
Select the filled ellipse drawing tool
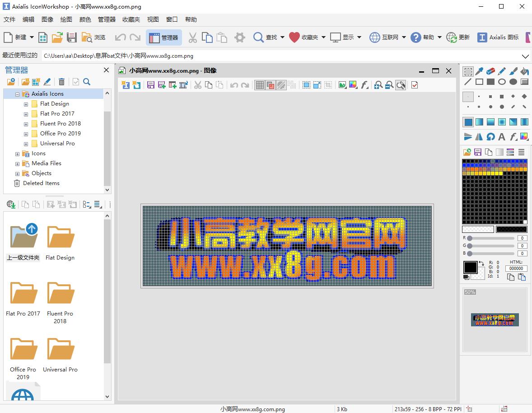[513, 82]
